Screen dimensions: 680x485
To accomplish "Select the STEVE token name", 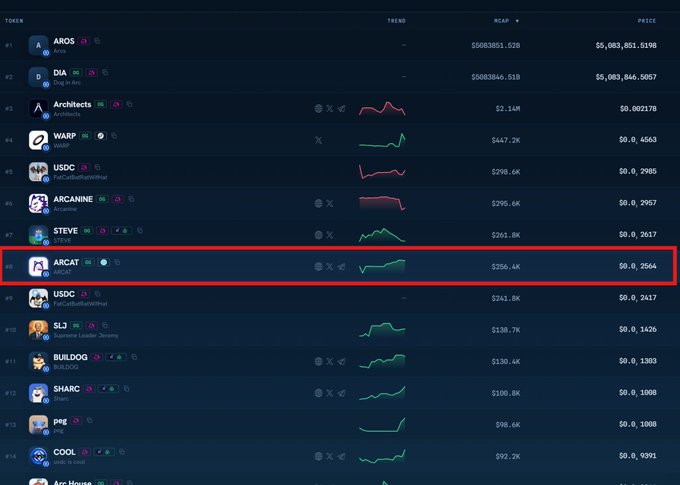I will tap(65, 231).
